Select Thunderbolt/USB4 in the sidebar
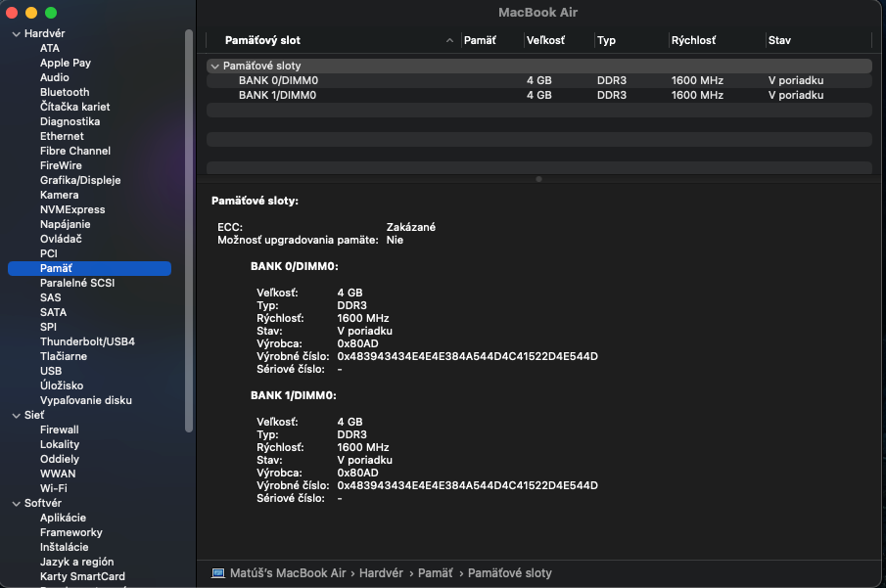Screen dimensions: 886x588 click(87, 341)
